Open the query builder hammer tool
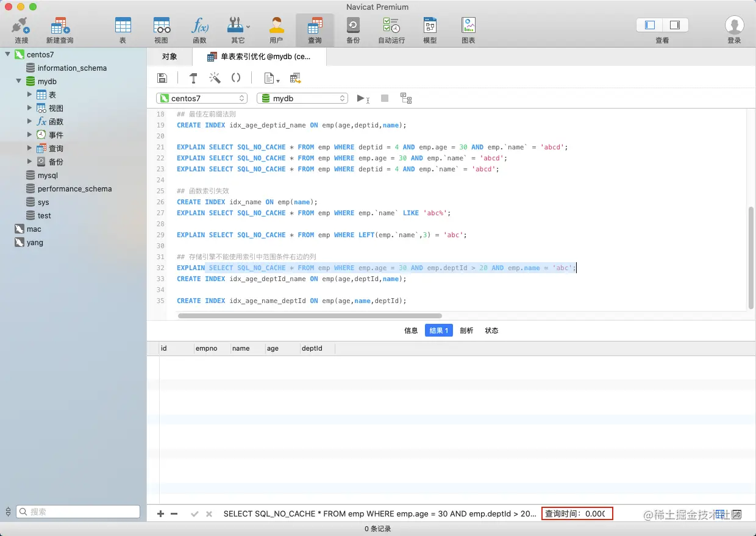Image resolution: width=756 pixels, height=536 pixels. pos(193,78)
